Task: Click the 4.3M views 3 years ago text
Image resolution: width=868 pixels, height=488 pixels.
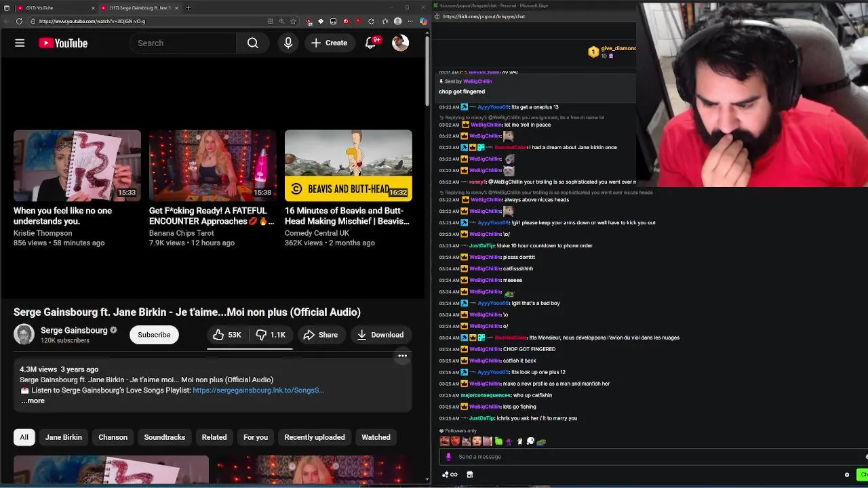Action: point(59,369)
